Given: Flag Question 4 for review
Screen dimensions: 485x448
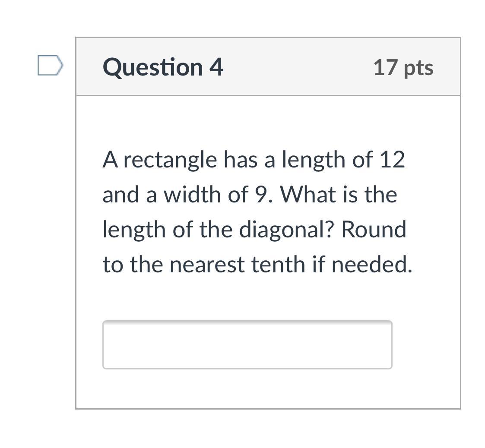Looking at the screenshot, I should 50,66.
